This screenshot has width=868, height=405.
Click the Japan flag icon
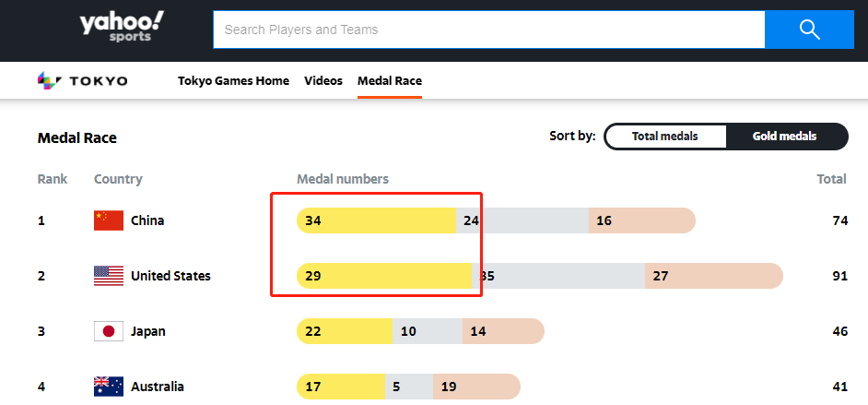[x=109, y=331]
